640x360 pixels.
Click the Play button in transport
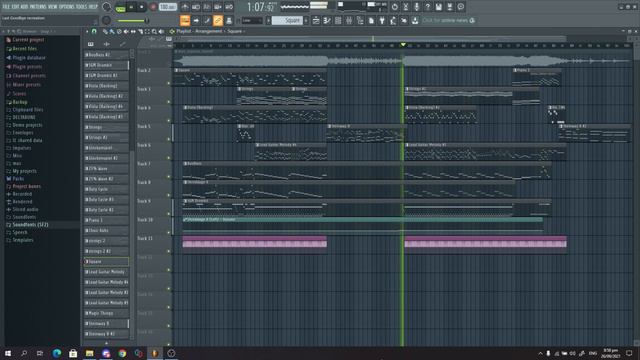[131, 7]
